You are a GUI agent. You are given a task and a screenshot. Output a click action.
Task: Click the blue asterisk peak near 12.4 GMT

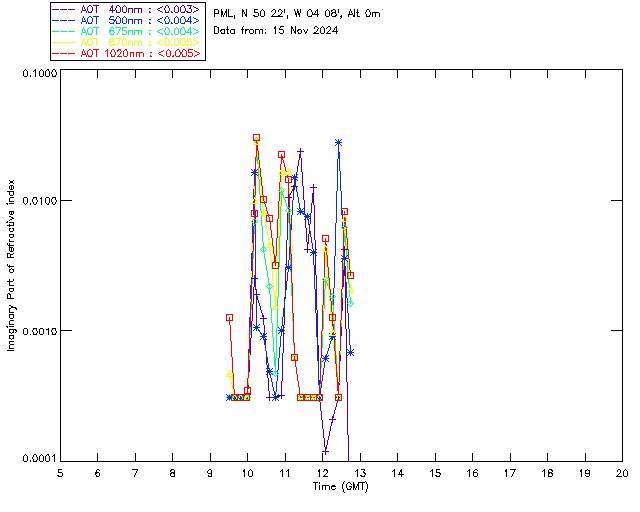click(338, 142)
